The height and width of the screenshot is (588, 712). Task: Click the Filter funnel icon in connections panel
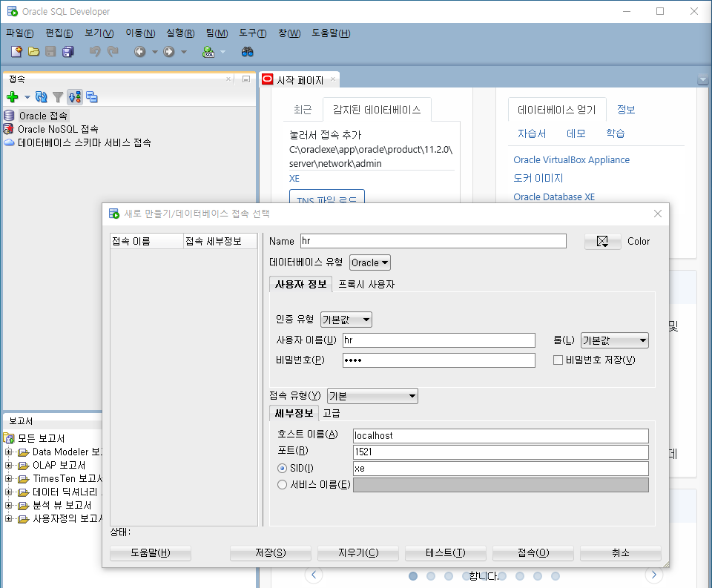coord(58,96)
